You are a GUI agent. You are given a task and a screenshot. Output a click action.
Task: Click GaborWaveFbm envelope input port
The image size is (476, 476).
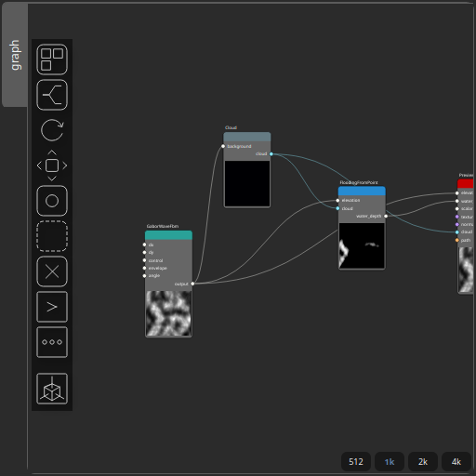pyautogui.click(x=144, y=268)
